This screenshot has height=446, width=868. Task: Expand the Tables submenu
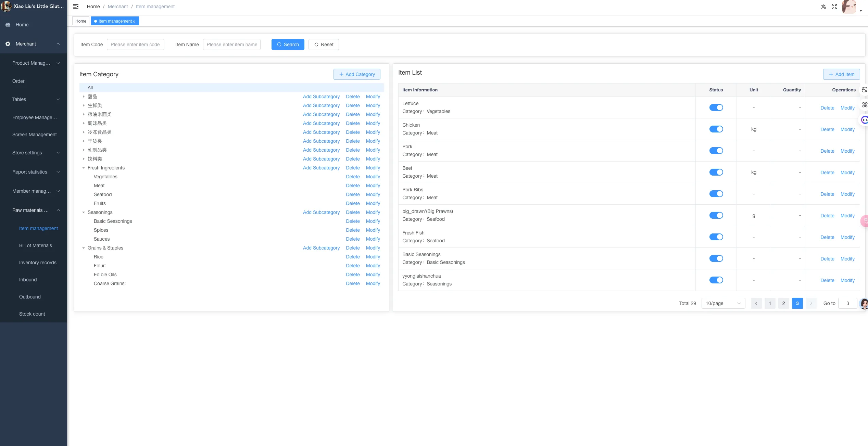click(34, 99)
